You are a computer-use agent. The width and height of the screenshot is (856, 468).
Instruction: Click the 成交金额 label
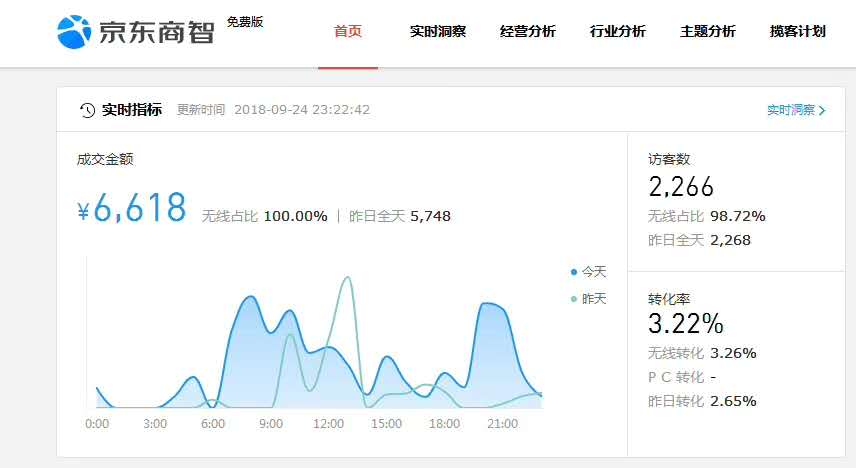coord(105,159)
